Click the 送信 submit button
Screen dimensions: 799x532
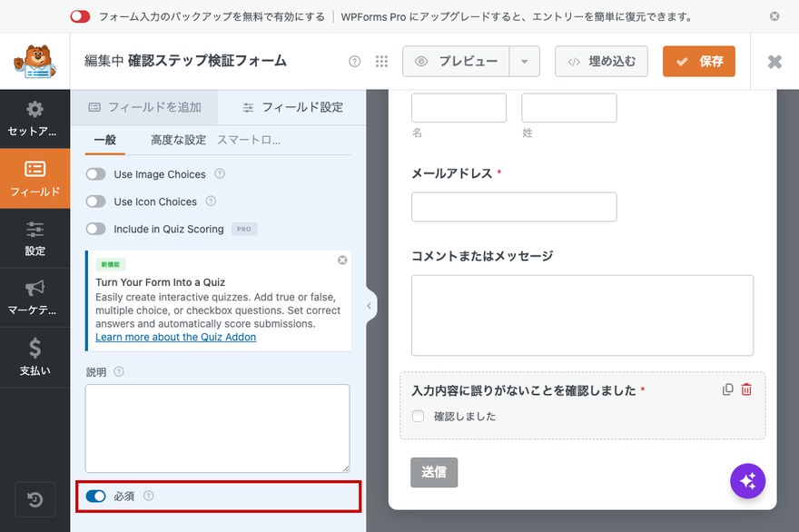pyautogui.click(x=434, y=472)
